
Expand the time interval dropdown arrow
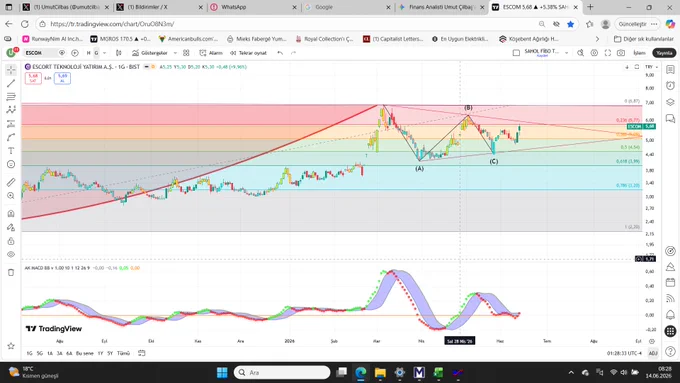coord(105,53)
